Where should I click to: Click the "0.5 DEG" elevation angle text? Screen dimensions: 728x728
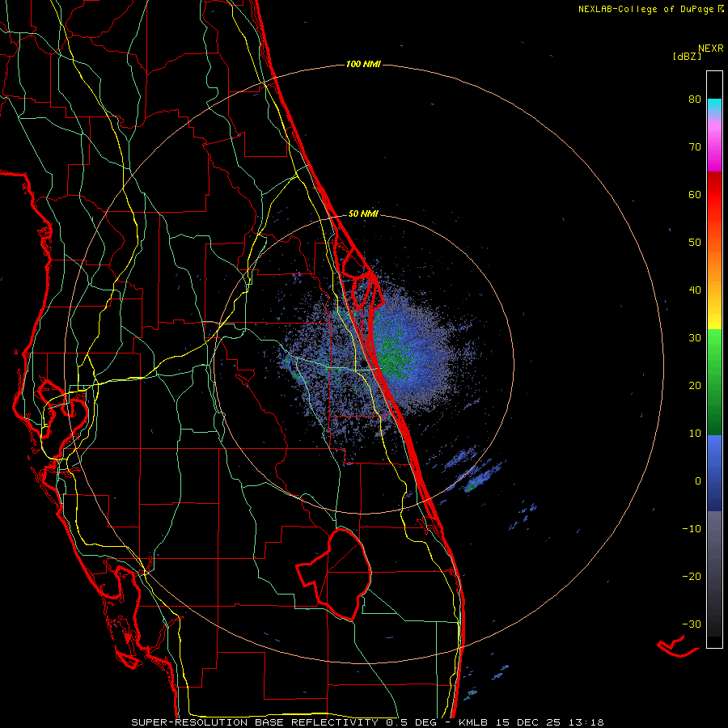[412, 722]
